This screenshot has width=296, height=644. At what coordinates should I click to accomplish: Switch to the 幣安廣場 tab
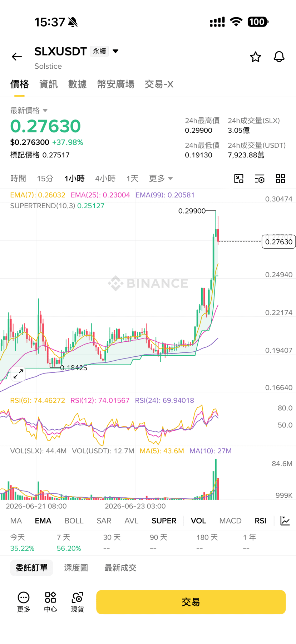tap(116, 84)
